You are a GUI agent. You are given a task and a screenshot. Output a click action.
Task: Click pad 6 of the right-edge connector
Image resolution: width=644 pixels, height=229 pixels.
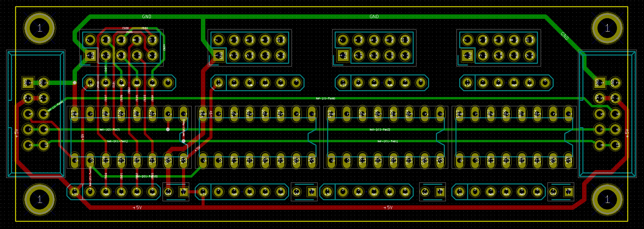coord(615,113)
